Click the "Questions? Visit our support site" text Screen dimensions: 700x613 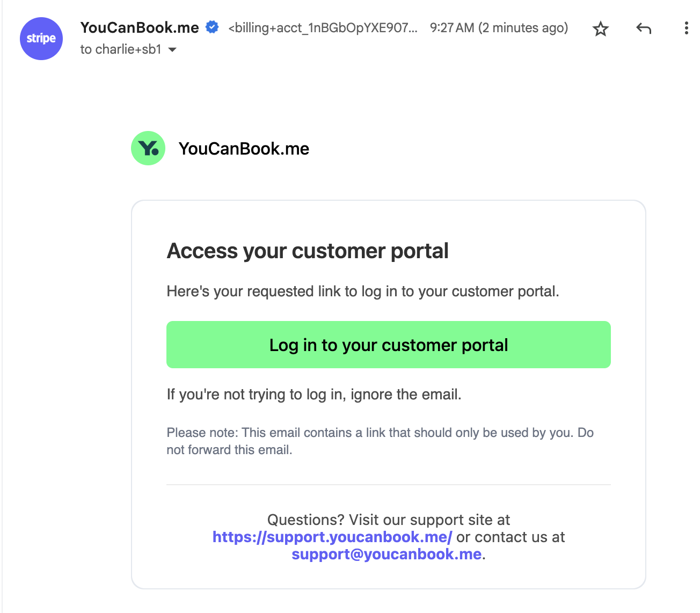389,520
